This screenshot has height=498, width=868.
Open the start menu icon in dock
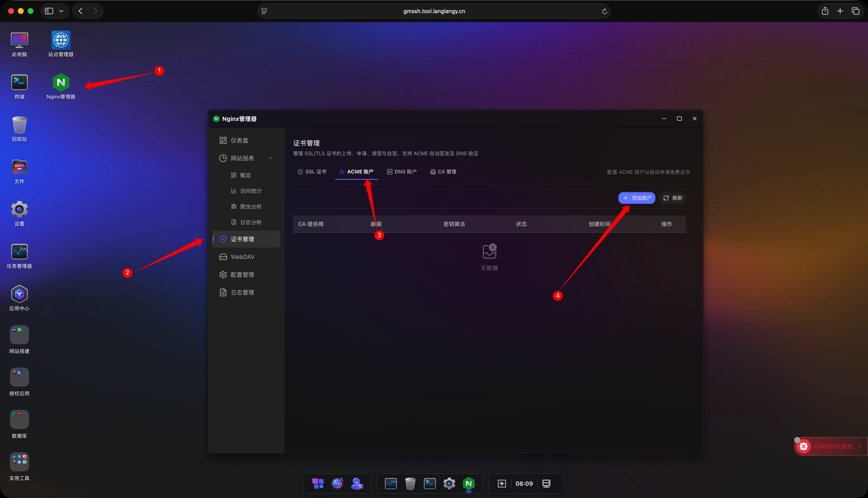(318, 484)
